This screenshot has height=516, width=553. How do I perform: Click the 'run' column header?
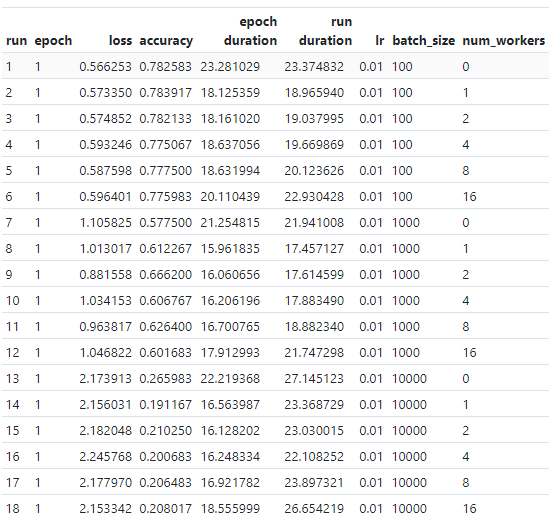pos(16,41)
